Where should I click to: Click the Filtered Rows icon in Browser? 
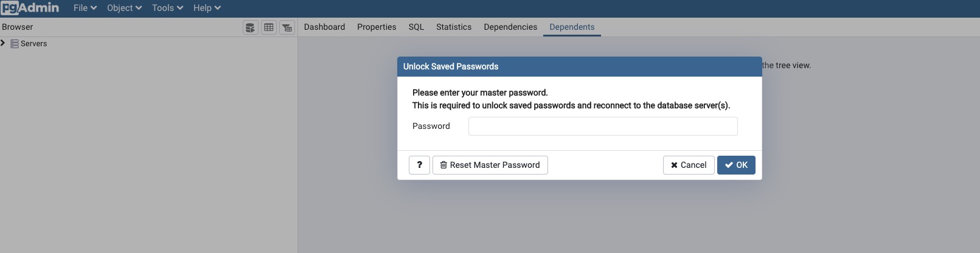point(287,27)
